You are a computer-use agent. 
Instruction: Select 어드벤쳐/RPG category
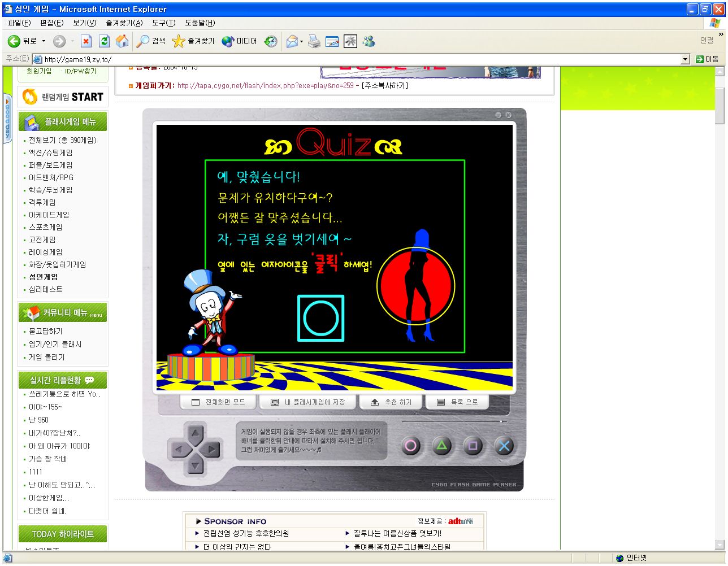51,177
